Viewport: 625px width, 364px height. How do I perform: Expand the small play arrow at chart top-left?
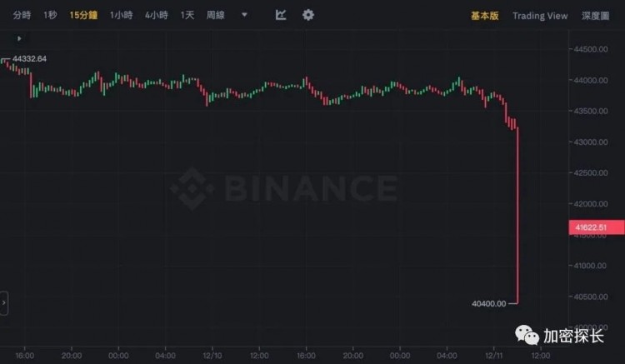coord(19,38)
